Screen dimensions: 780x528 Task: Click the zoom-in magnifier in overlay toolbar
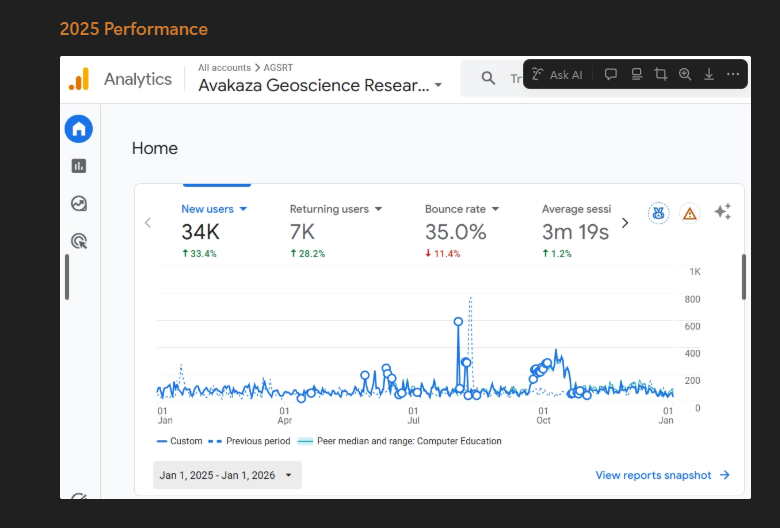pos(685,75)
